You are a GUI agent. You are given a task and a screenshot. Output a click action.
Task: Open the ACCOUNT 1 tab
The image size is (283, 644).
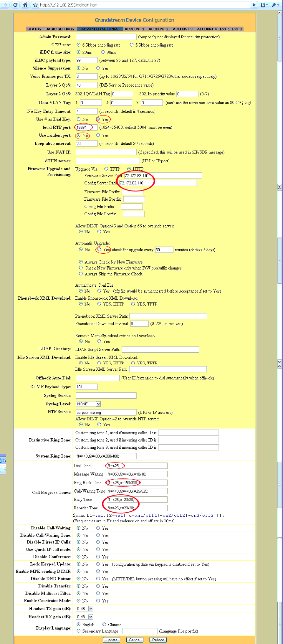click(134, 29)
